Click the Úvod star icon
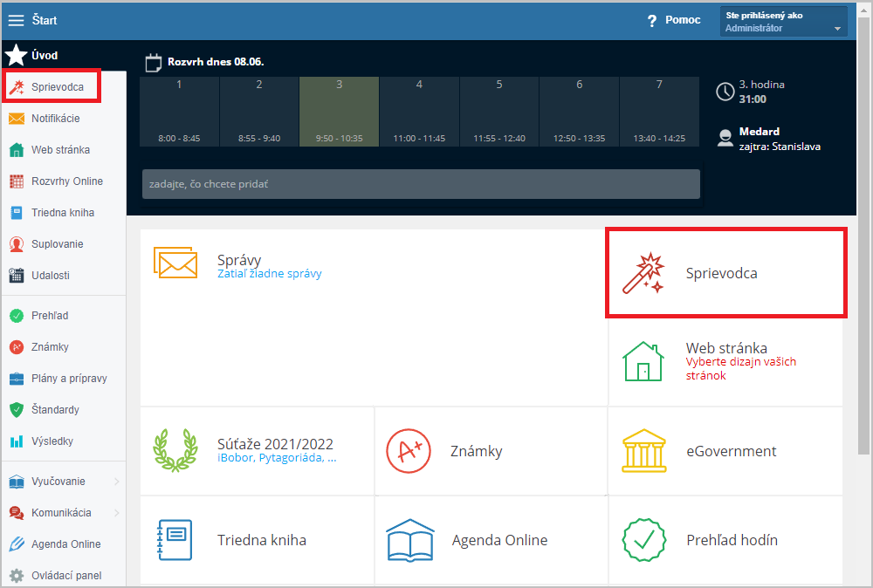Screen dimensions: 873x588 [x=16, y=55]
